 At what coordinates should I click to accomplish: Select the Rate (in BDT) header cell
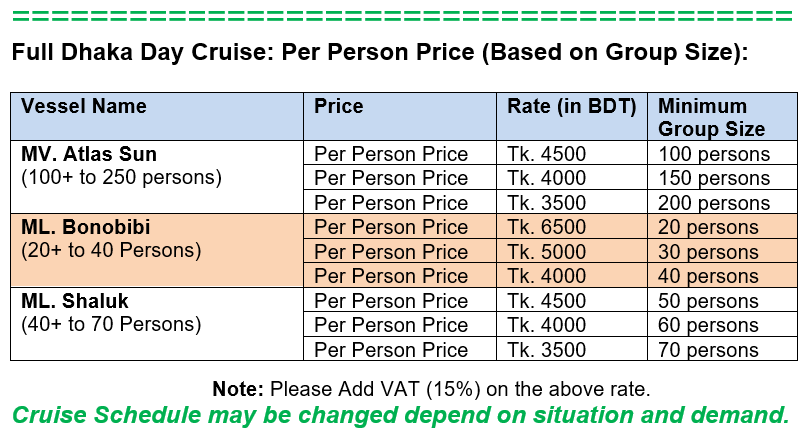(x=572, y=117)
